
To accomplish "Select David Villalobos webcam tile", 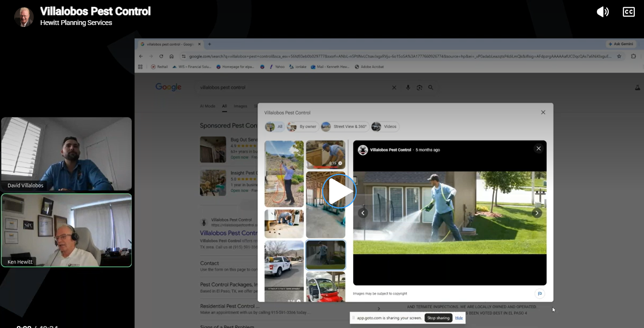I will pos(66,154).
